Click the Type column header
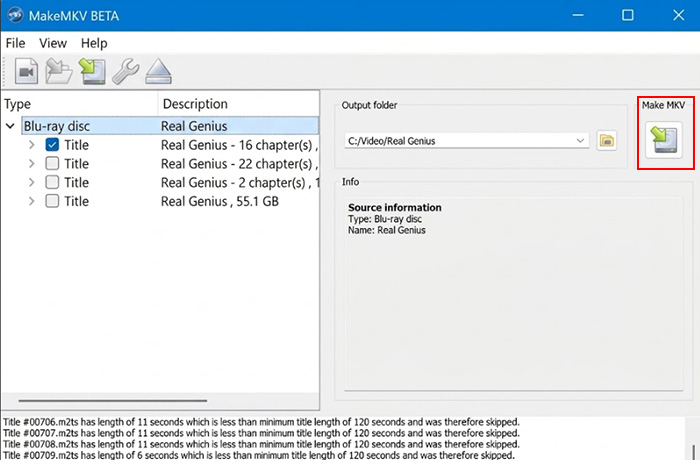This screenshot has width=700, height=460. pos(79,104)
